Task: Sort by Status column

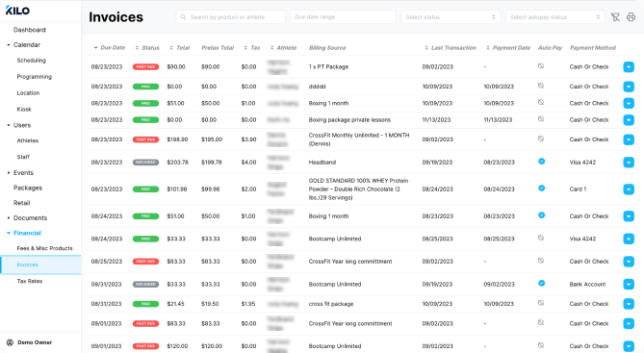Action: point(147,48)
